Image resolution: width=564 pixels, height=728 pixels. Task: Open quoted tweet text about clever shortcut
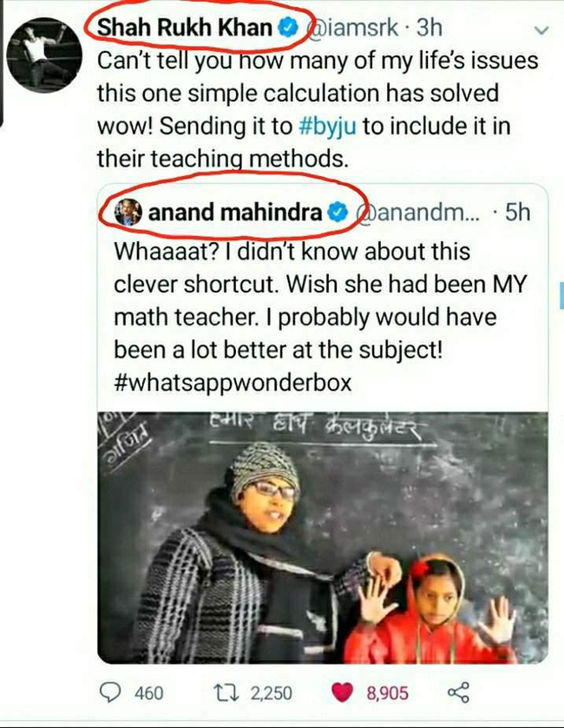click(x=320, y=317)
